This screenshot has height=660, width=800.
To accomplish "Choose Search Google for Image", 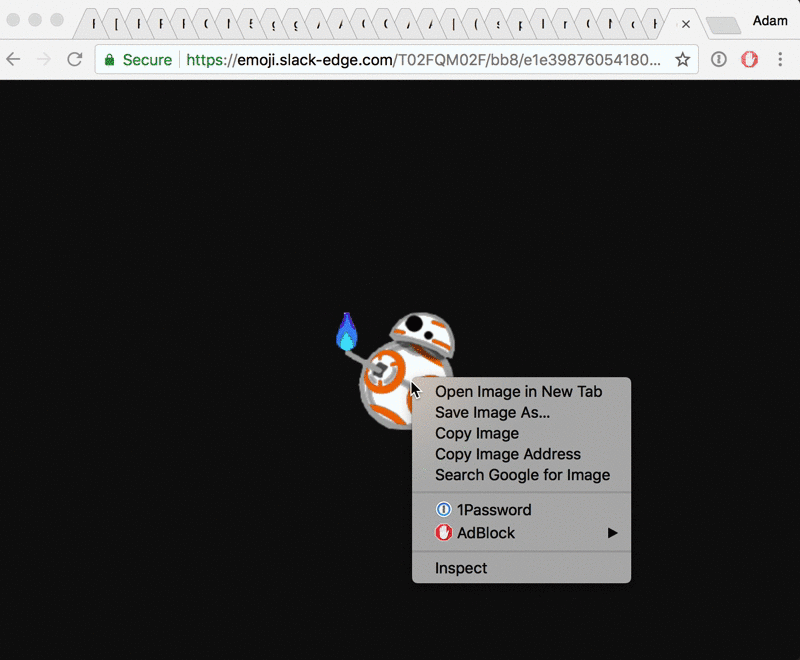I will pos(521,475).
